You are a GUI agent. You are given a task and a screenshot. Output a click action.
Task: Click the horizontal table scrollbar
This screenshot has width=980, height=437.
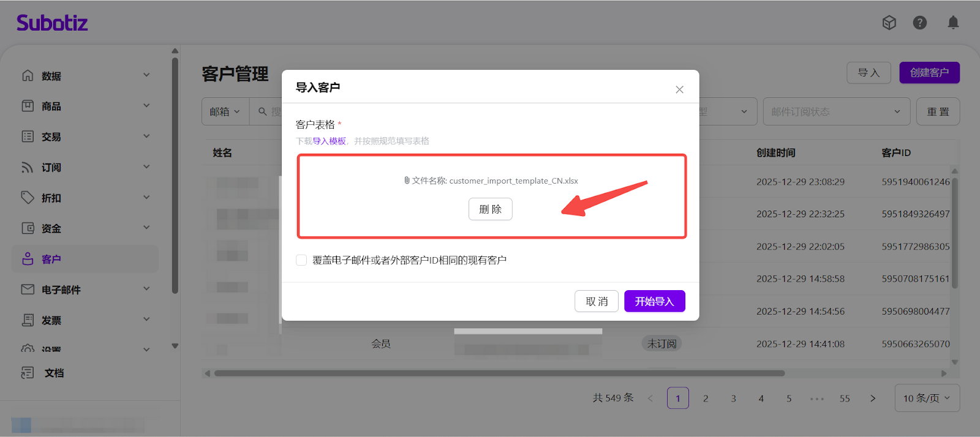[499, 373]
